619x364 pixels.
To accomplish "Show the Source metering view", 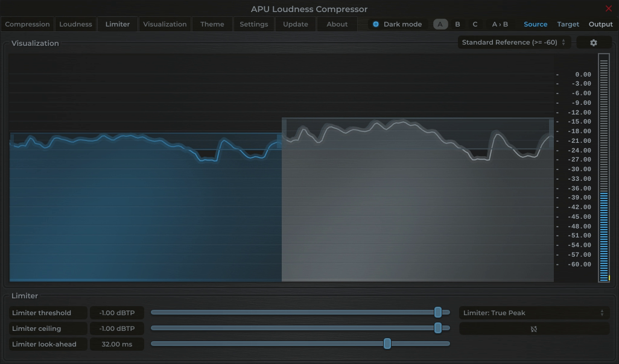I will click(535, 24).
